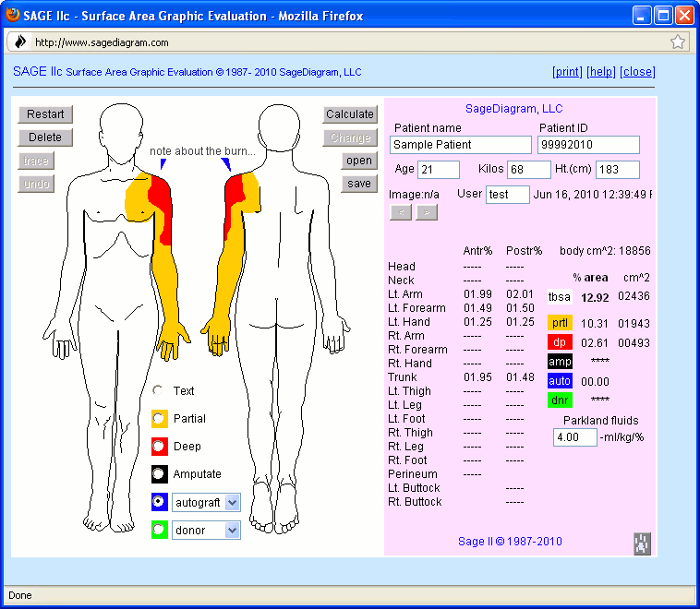Screen dimensions: 700x609
Task: Click the Ht.(cm) input field
Action: click(x=618, y=170)
